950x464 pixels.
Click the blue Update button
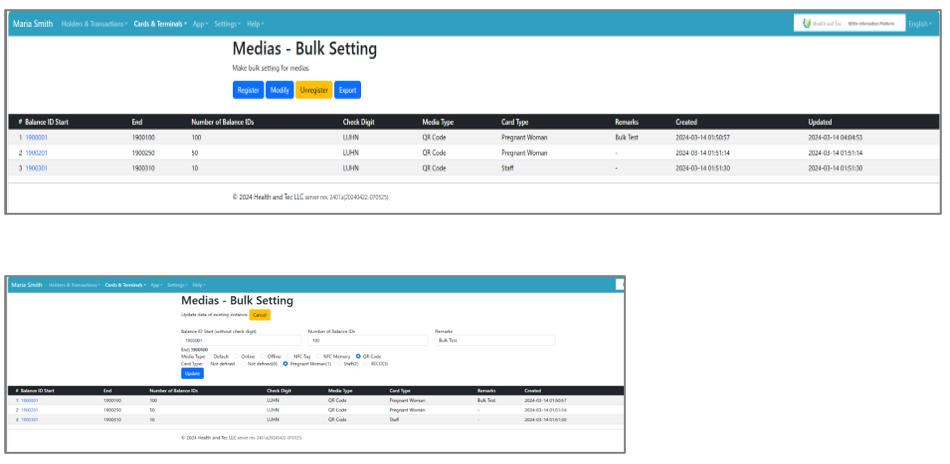tap(191, 374)
